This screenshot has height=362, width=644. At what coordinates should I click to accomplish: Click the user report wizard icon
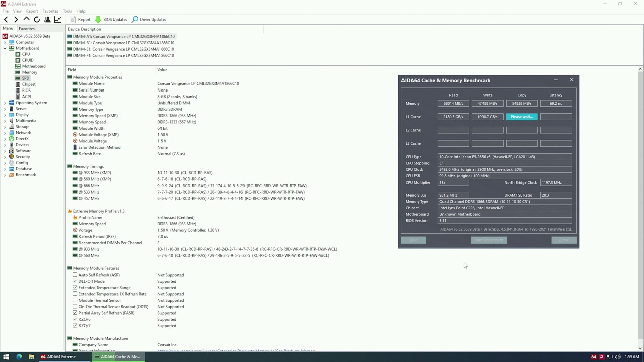point(47,19)
